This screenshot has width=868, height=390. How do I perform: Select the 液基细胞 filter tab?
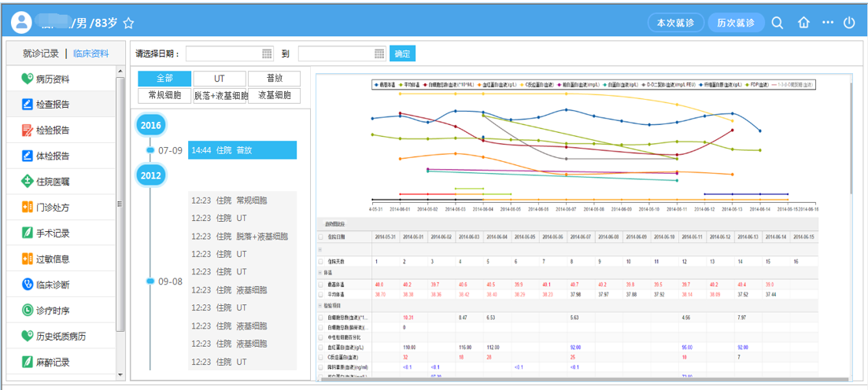pos(274,95)
